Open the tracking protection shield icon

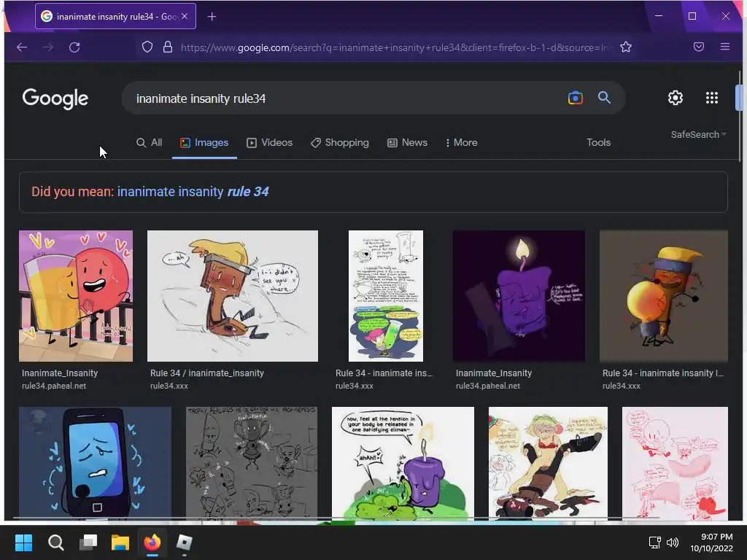pyautogui.click(x=147, y=47)
